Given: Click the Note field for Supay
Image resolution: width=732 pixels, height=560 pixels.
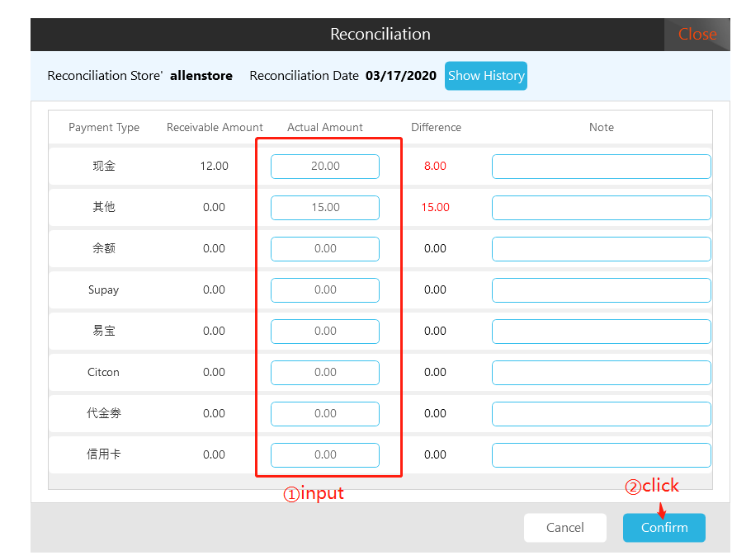Looking at the screenshot, I should tap(601, 290).
